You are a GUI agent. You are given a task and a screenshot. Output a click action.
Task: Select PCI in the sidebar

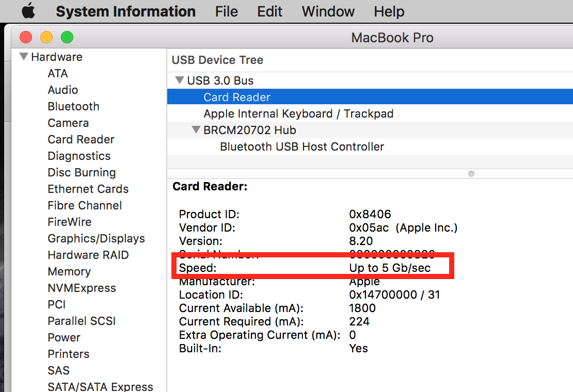coord(57,304)
